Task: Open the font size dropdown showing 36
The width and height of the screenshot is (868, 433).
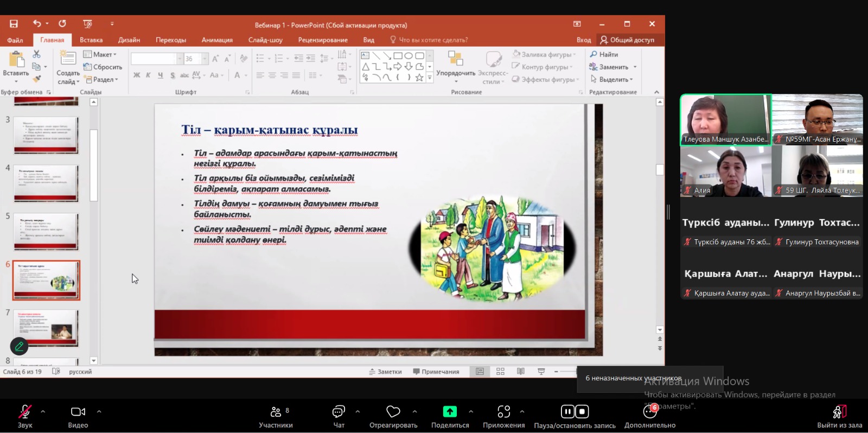Action: click(205, 59)
